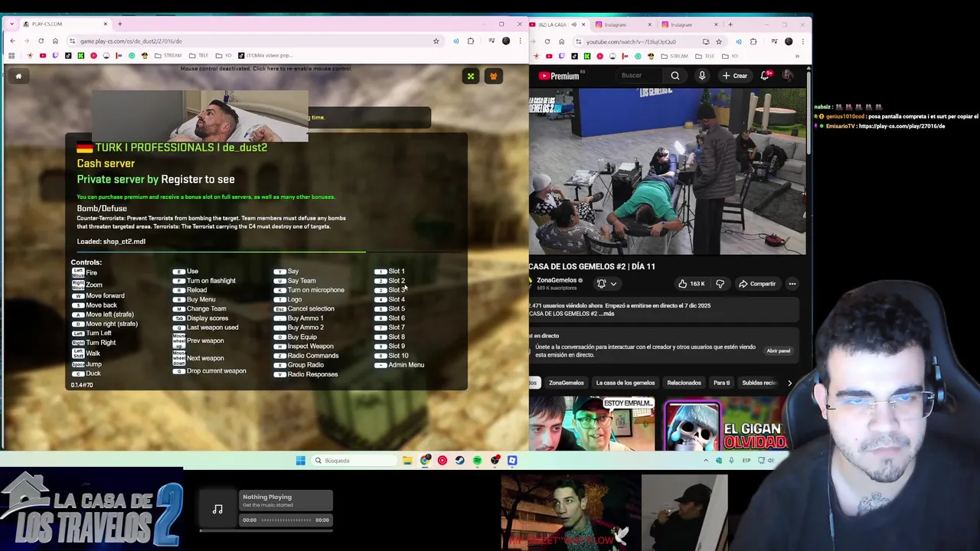Open the orange players icon in game

[494, 76]
